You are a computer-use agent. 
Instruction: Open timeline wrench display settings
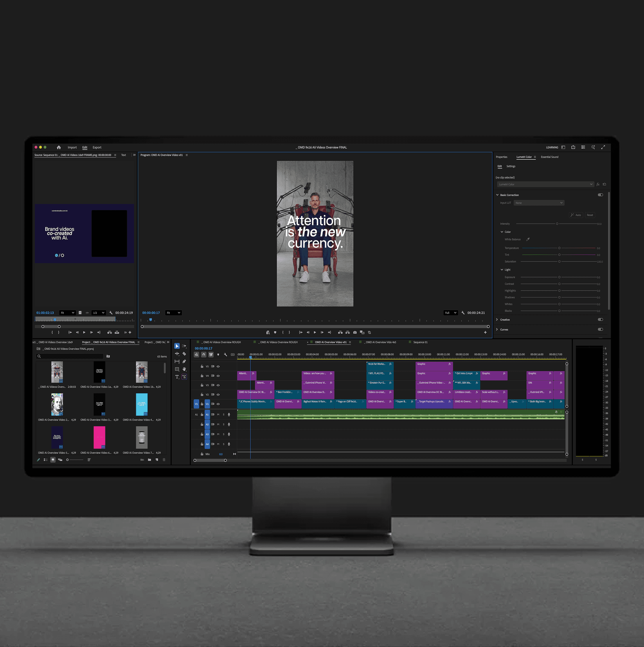[226, 354]
